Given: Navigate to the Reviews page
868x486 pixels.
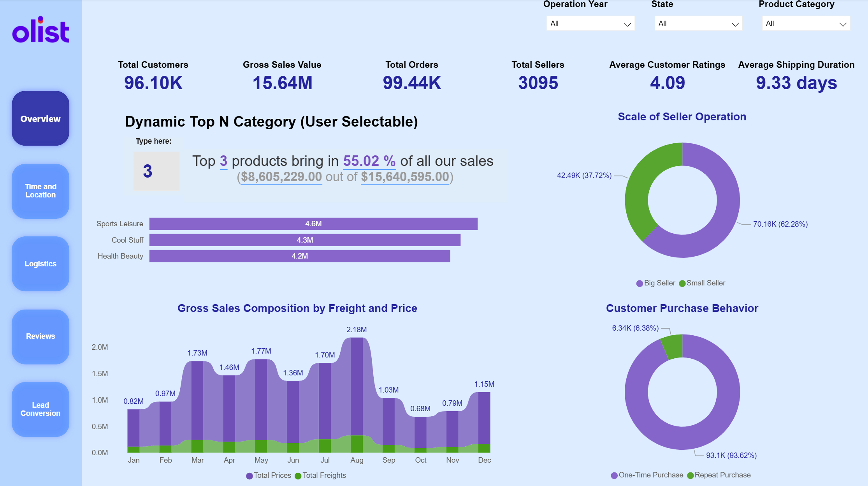Looking at the screenshot, I should point(40,336).
